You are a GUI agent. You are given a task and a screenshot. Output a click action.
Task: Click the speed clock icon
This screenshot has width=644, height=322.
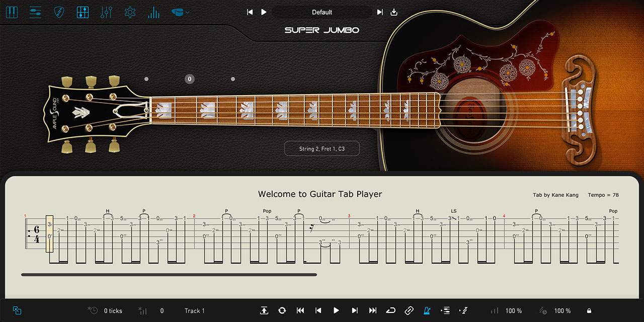543,311
